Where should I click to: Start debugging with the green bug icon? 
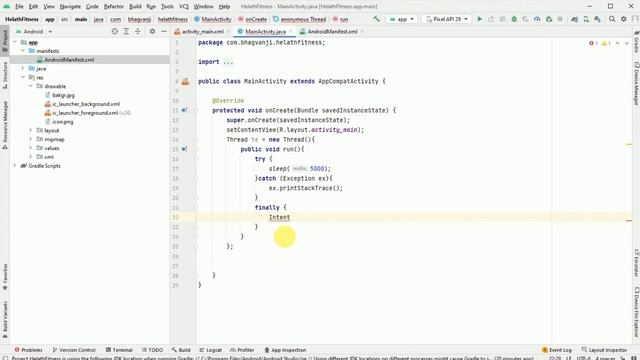point(514,19)
